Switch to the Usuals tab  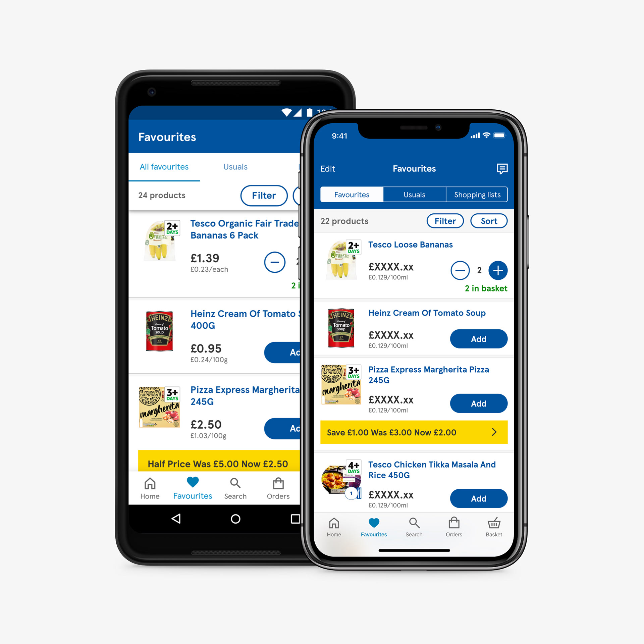[414, 195]
